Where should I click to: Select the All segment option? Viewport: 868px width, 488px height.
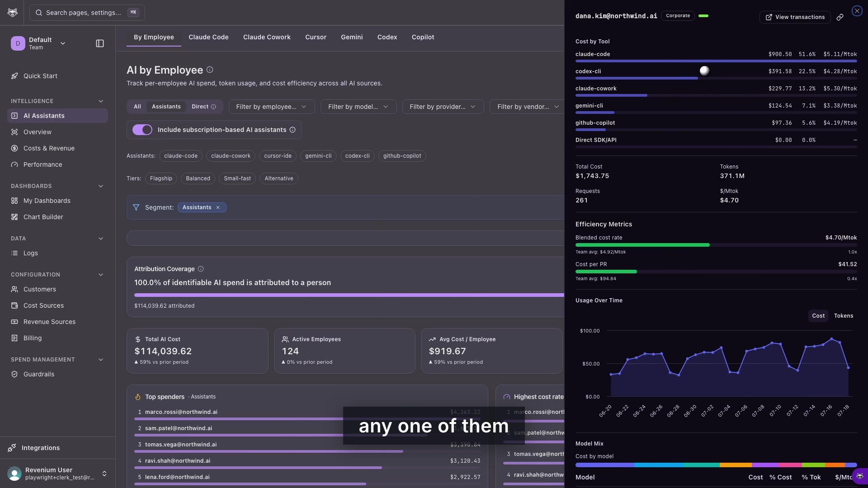tap(137, 107)
